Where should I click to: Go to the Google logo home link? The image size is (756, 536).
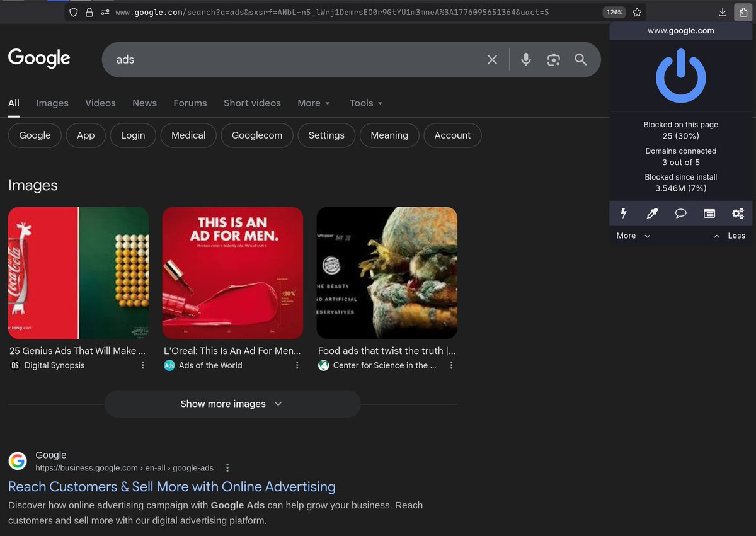pos(39,58)
